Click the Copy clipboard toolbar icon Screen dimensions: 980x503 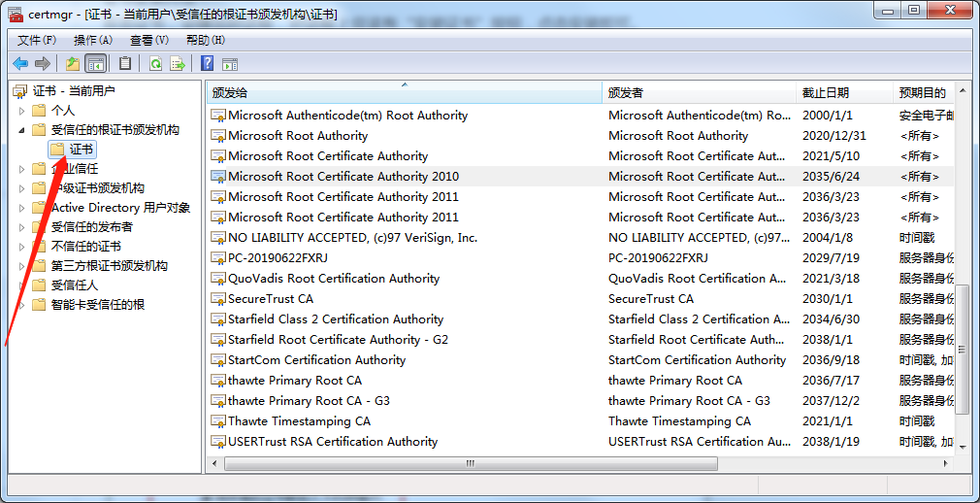coord(125,63)
